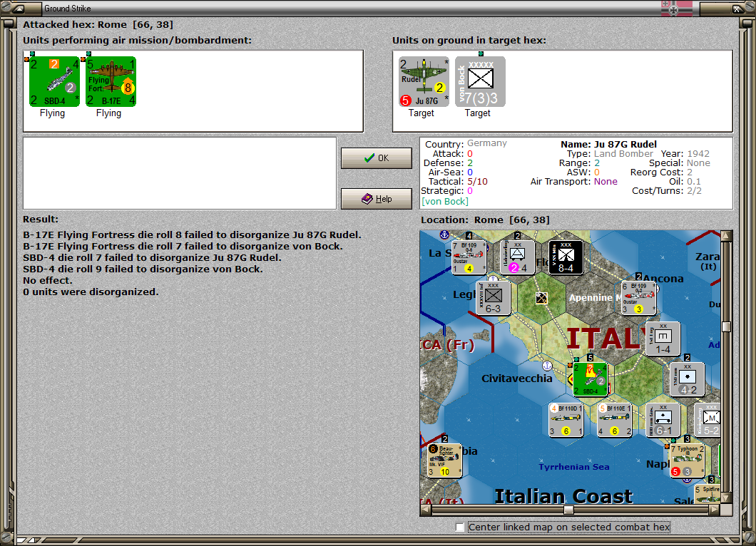This screenshot has height=546, width=756.
Task: Click the XXXVII Inf 6-3 corps counter
Action: point(494,298)
